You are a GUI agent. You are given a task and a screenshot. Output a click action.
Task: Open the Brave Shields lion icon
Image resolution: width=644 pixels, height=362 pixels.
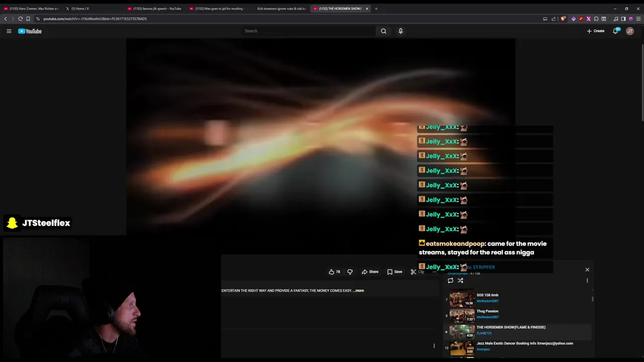[563, 19]
